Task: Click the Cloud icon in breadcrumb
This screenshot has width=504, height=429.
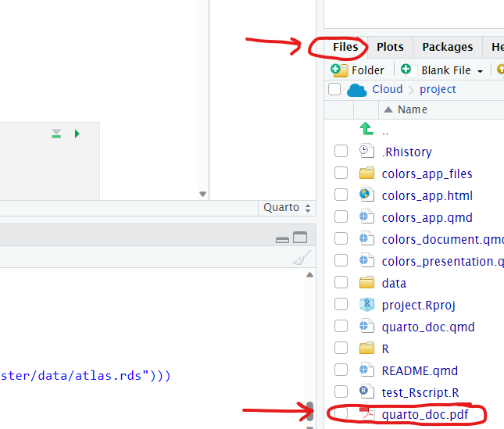Action: (357, 90)
